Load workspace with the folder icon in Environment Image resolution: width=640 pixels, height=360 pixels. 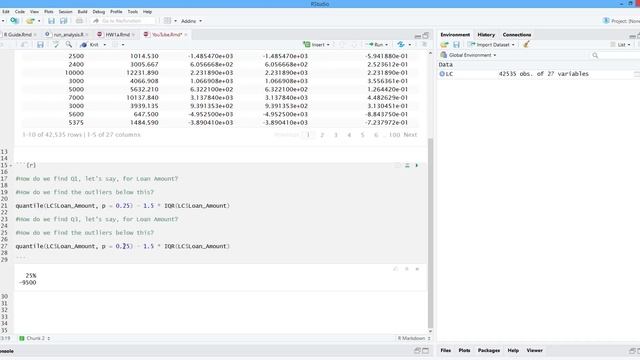[x=444, y=44]
